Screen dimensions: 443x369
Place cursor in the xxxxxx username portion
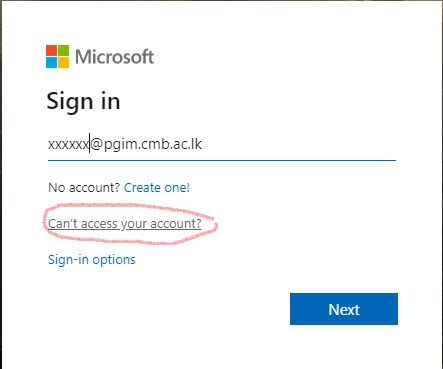click(x=68, y=145)
